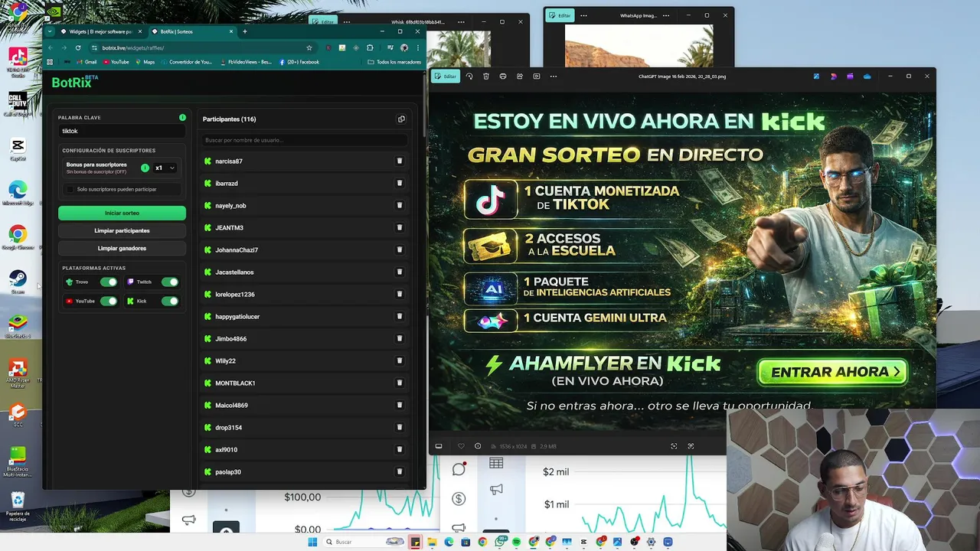Toggle Twitch platform switch
This screenshot has width=980, height=551.
(170, 282)
